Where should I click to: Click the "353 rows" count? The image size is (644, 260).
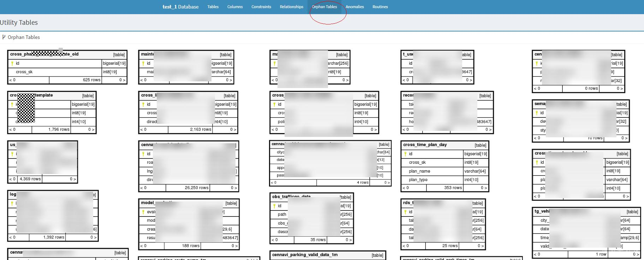coord(453,188)
